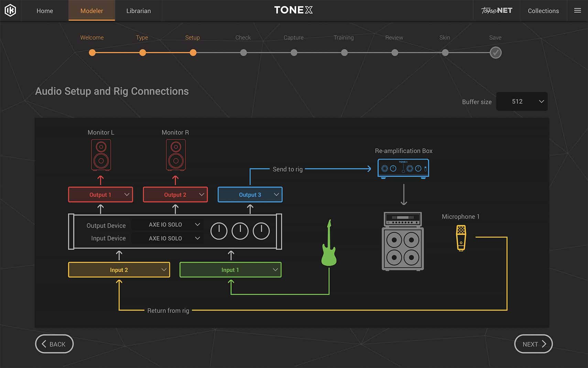Click the Re-amplification Box device icon
The width and height of the screenshot is (588, 368).
[403, 168]
